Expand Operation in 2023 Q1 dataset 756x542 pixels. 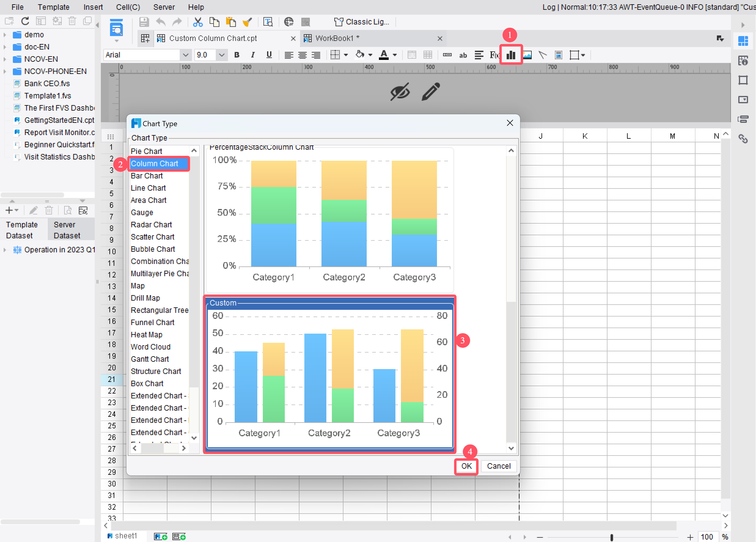coord(5,250)
